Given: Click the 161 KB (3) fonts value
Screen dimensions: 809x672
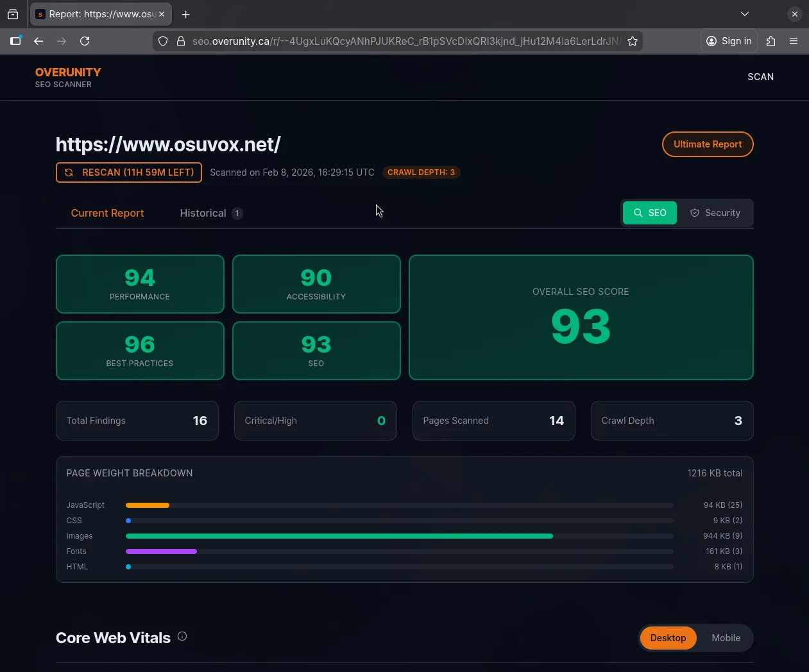Looking at the screenshot, I should (724, 551).
